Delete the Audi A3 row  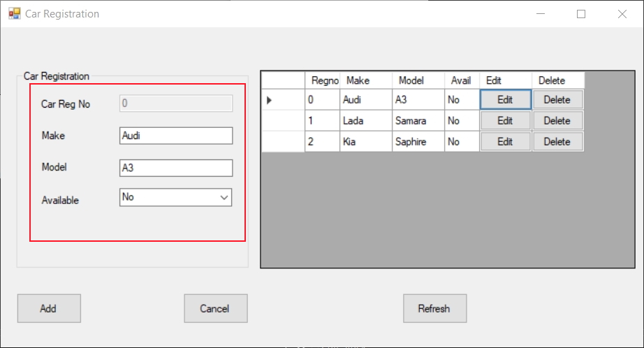point(557,100)
